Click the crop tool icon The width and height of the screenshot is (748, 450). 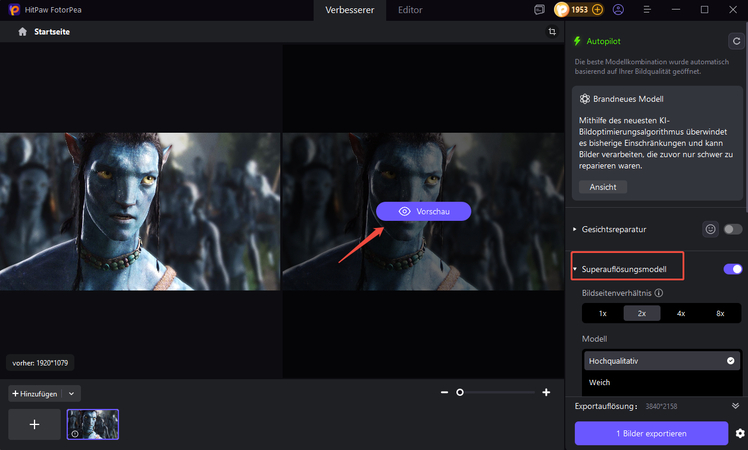click(551, 32)
